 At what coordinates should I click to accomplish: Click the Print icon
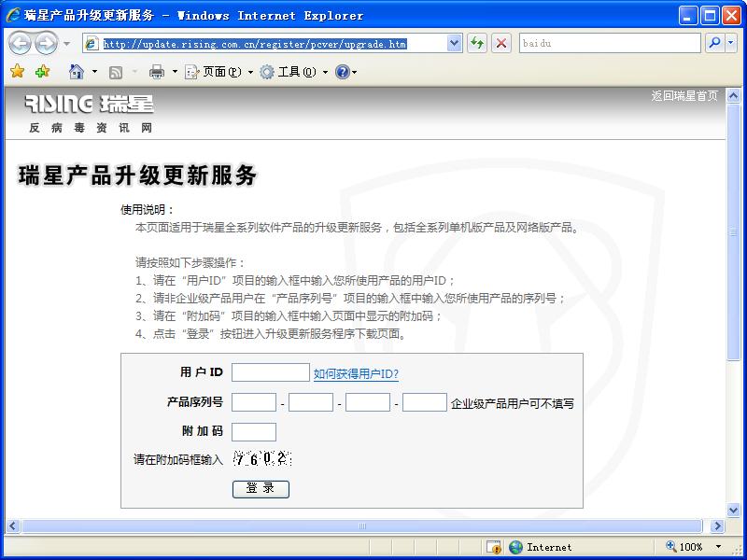[157, 72]
